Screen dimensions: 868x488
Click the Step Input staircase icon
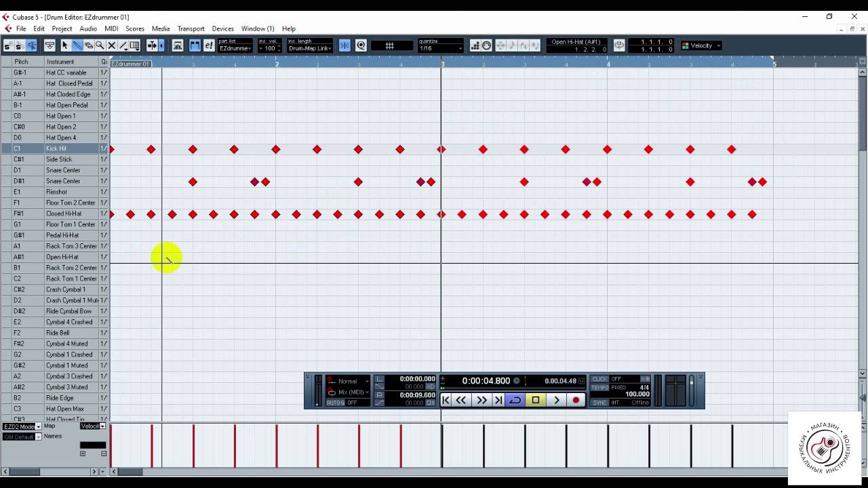coord(475,45)
